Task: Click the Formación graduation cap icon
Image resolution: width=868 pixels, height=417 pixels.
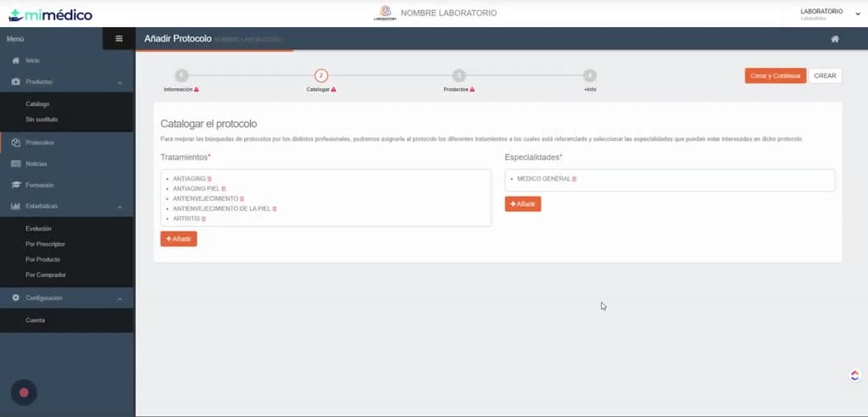Action: point(15,185)
